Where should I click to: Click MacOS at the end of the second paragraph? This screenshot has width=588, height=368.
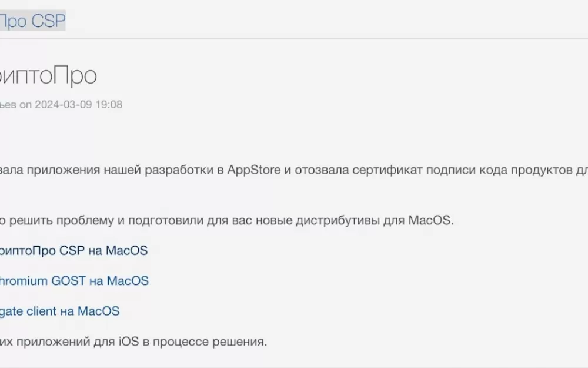tap(429, 220)
